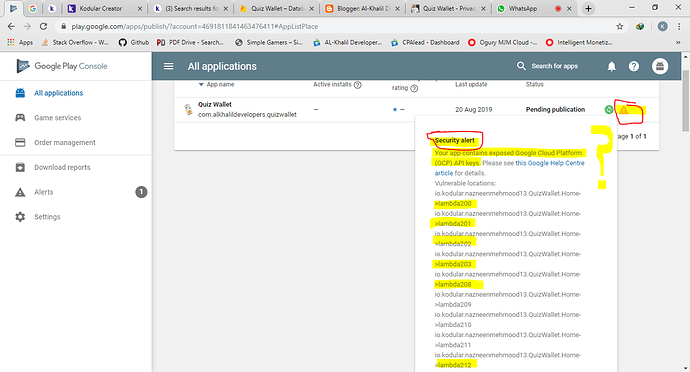Click the 20 Aug 2019 date cell
Viewport: 690px width, 372px height.
click(x=473, y=110)
